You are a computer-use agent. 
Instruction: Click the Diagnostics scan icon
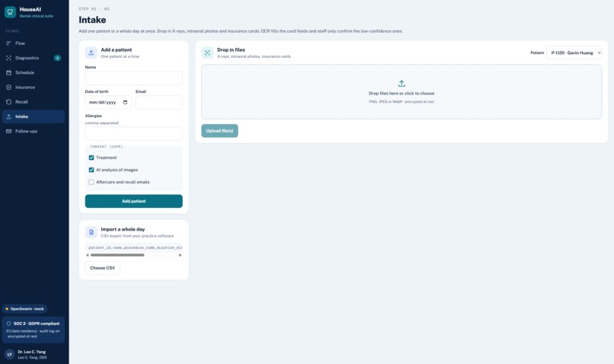tap(8, 58)
